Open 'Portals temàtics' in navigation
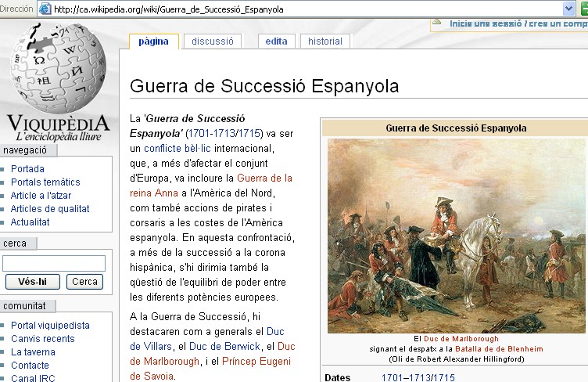This screenshot has width=588, height=382. (45, 182)
